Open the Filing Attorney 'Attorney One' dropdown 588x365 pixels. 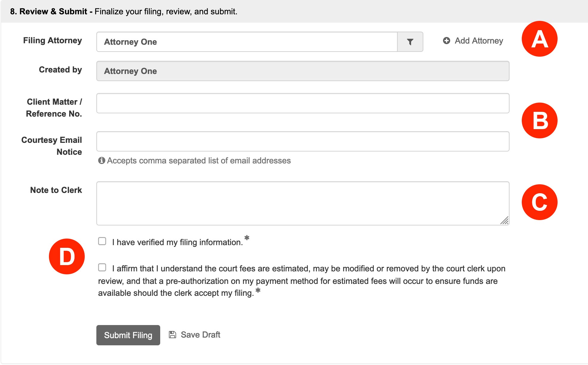coord(247,42)
